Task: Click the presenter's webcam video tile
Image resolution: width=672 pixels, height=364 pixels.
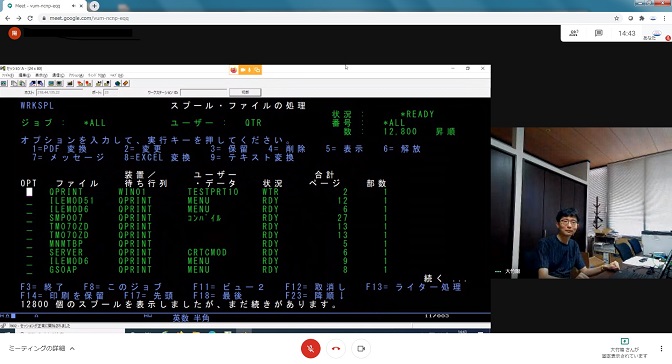Action: (581, 203)
